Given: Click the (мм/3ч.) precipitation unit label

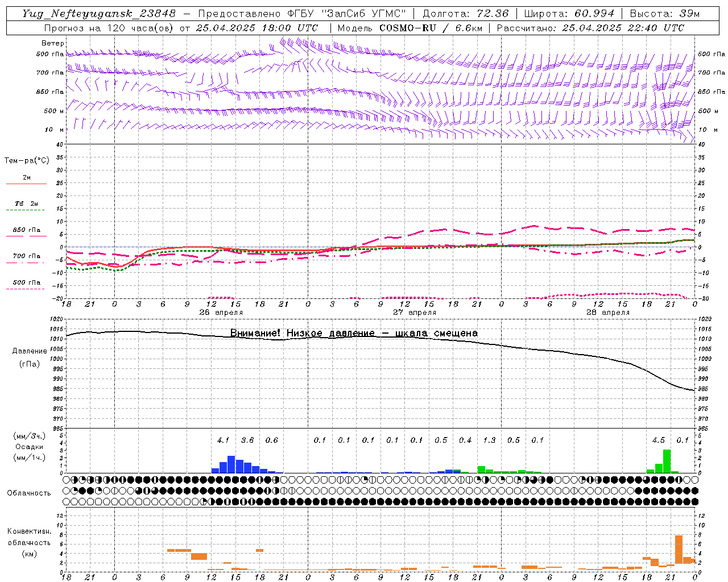Looking at the screenshot, I should pos(30,436).
